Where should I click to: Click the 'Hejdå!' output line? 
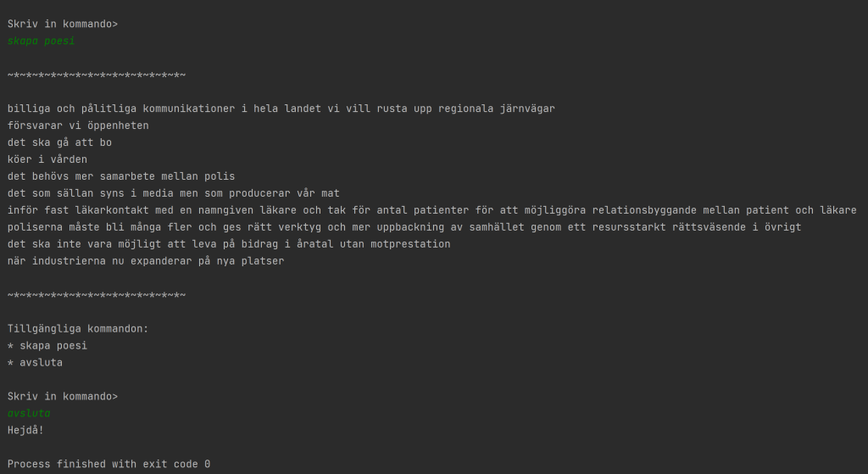(x=26, y=430)
